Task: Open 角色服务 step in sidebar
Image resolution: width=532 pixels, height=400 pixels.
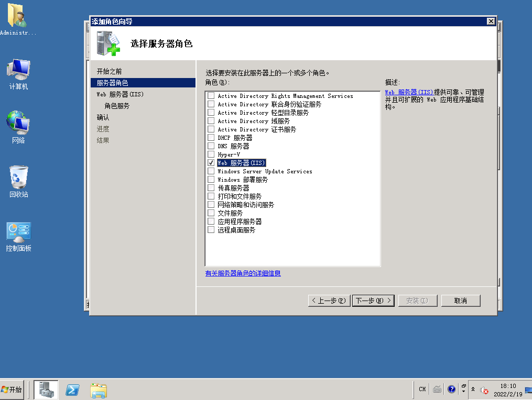Action: (x=117, y=106)
